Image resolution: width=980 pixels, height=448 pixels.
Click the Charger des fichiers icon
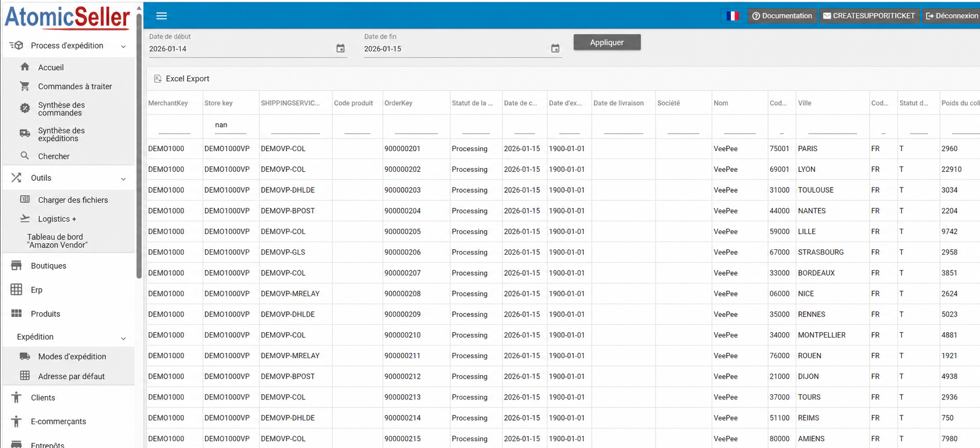tap(25, 199)
